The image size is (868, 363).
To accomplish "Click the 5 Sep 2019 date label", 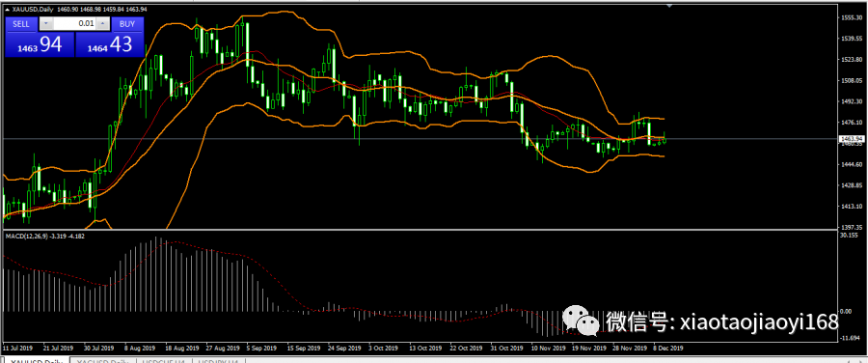I will point(261,349).
